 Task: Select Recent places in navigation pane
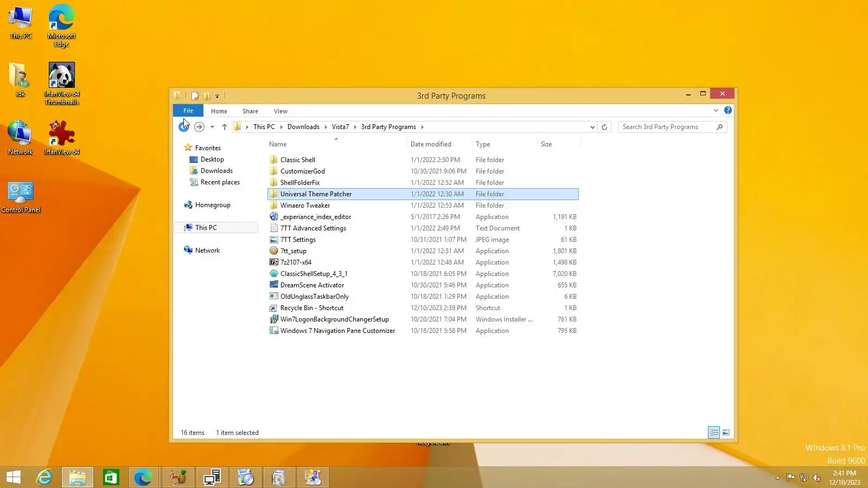pyautogui.click(x=220, y=182)
